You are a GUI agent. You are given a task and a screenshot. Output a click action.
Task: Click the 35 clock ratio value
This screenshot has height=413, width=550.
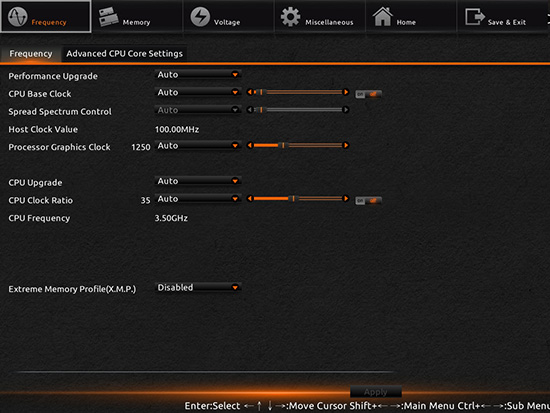145,201
